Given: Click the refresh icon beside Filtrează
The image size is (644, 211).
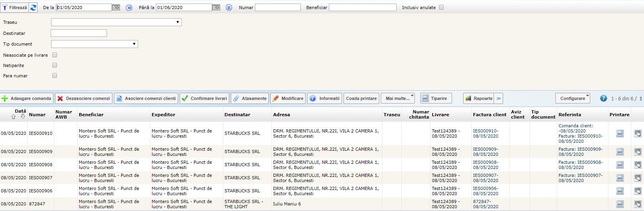Looking at the screenshot, I should [x=33, y=8].
